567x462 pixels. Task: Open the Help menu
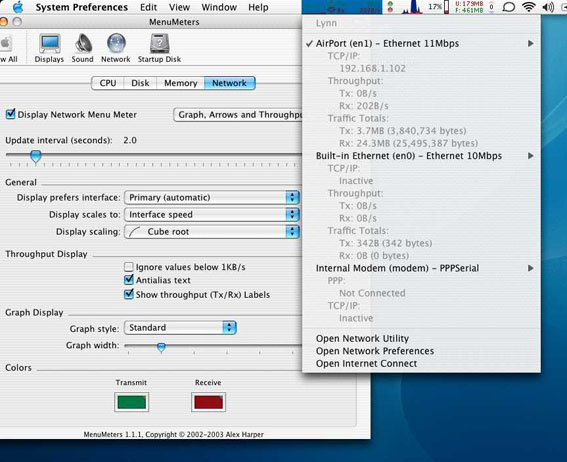[x=258, y=7]
